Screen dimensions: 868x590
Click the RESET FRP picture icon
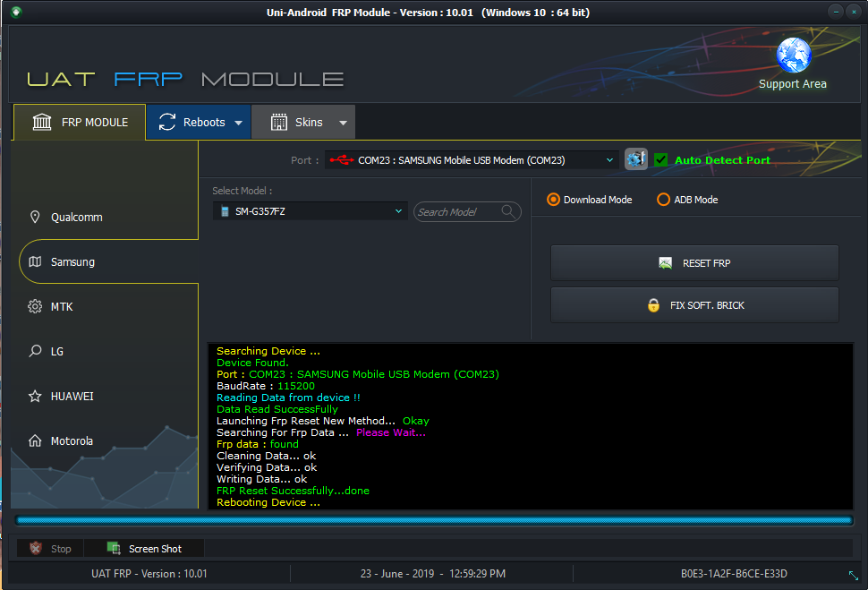666,263
